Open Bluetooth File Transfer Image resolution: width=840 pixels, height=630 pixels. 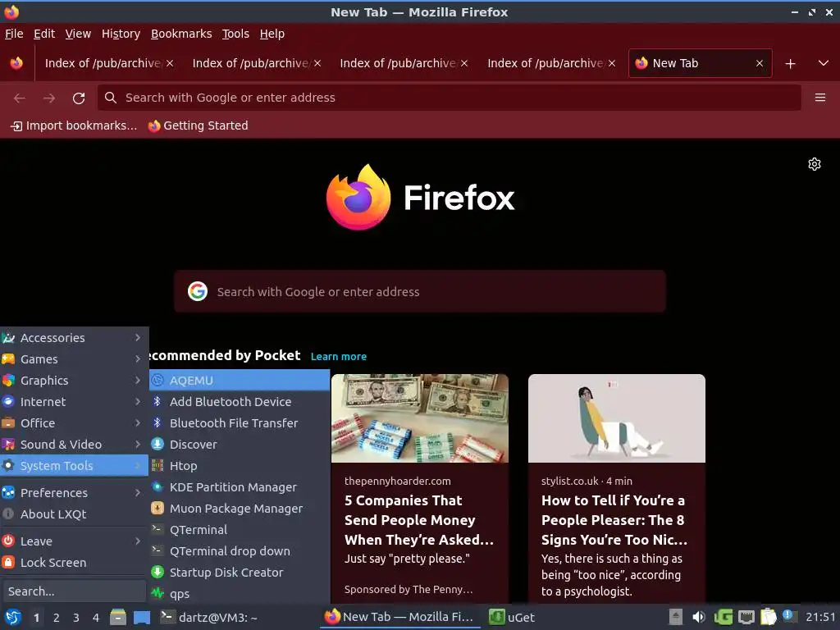tap(240, 423)
